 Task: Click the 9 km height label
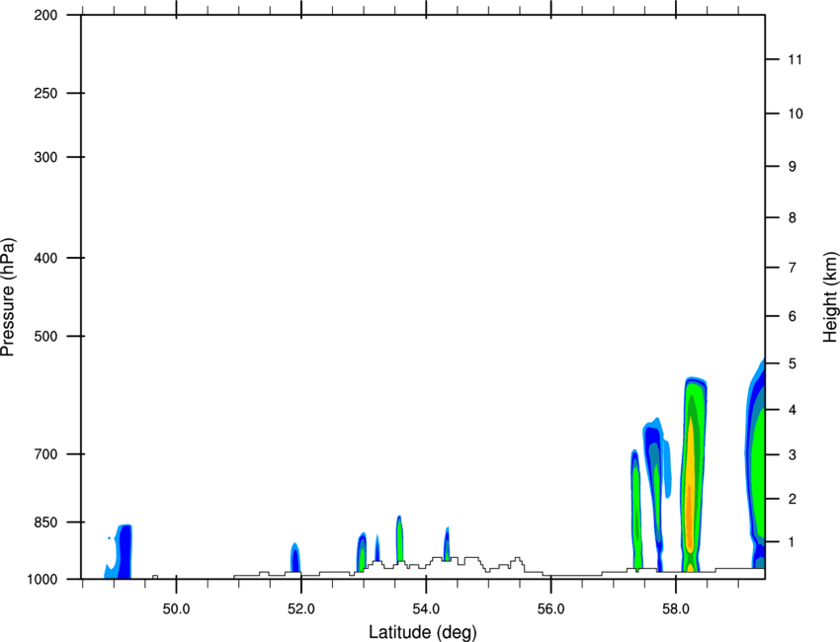click(x=793, y=167)
